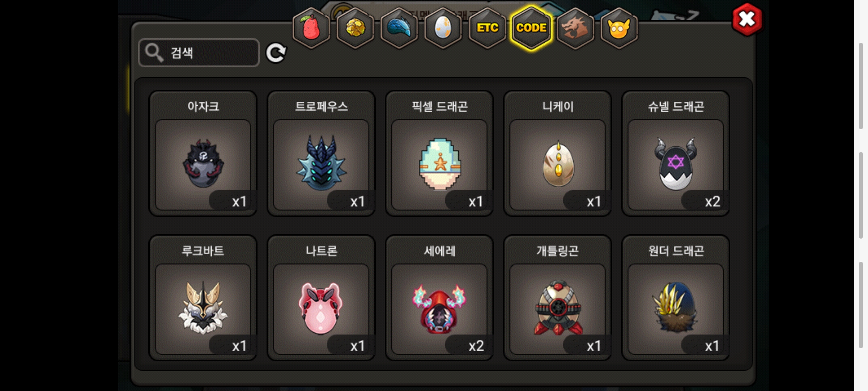
Task: Select the 슈넬 드래곤 egg with star
Action: click(x=676, y=154)
